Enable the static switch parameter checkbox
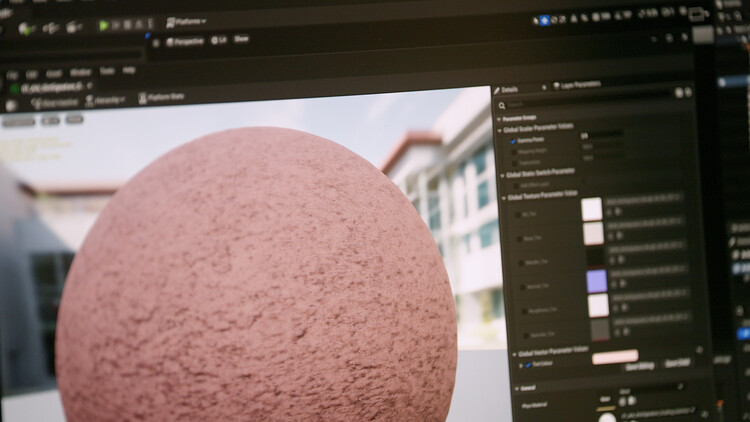The height and width of the screenshot is (422, 750). [x=516, y=186]
